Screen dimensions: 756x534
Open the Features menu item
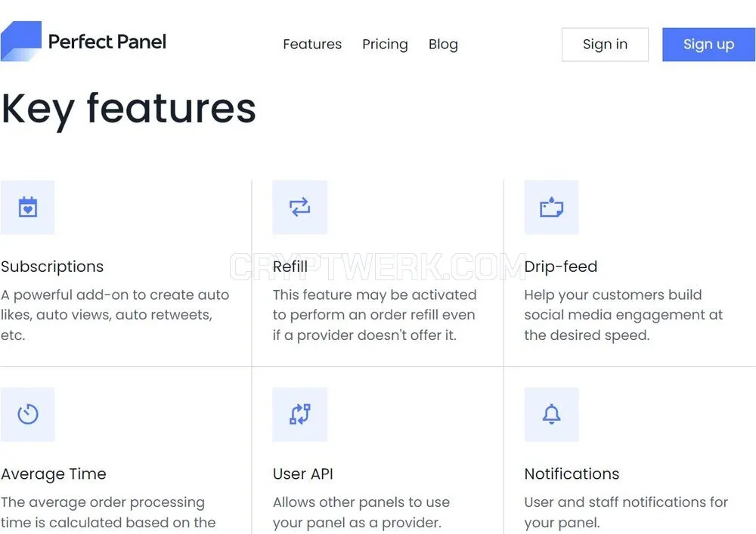pyautogui.click(x=312, y=45)
